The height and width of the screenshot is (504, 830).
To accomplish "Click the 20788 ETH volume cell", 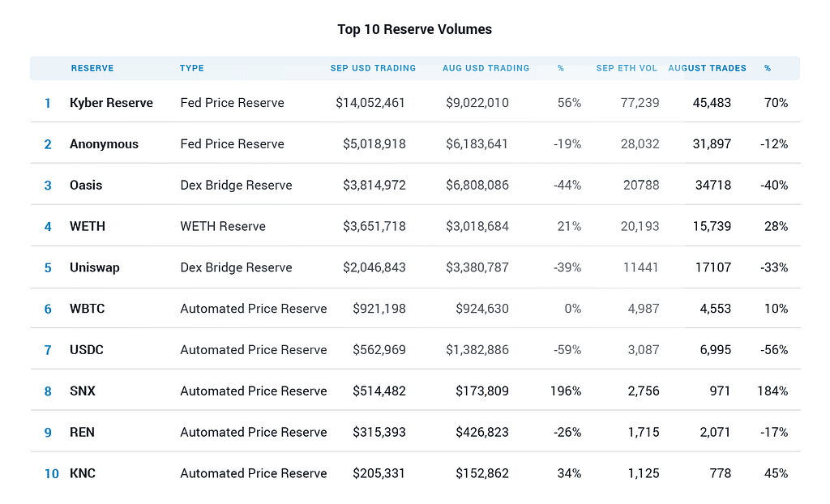I will pos(642,186).
